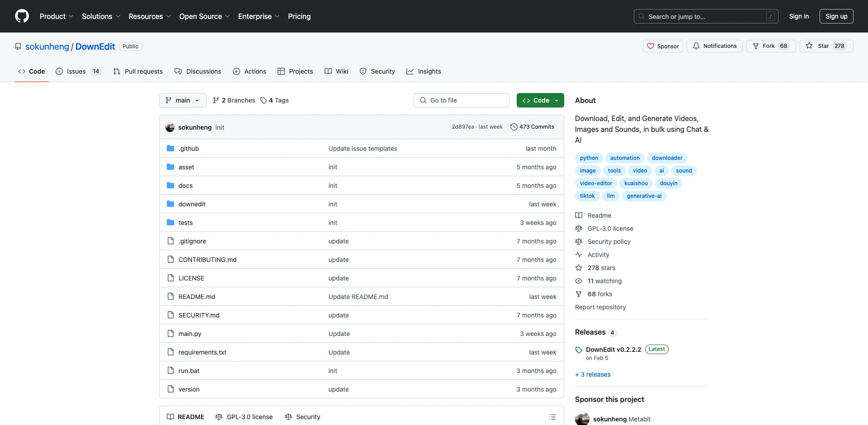Click the scale icon beside Security policy
Viewport: 868px width, 425px height.
point(579,242)
